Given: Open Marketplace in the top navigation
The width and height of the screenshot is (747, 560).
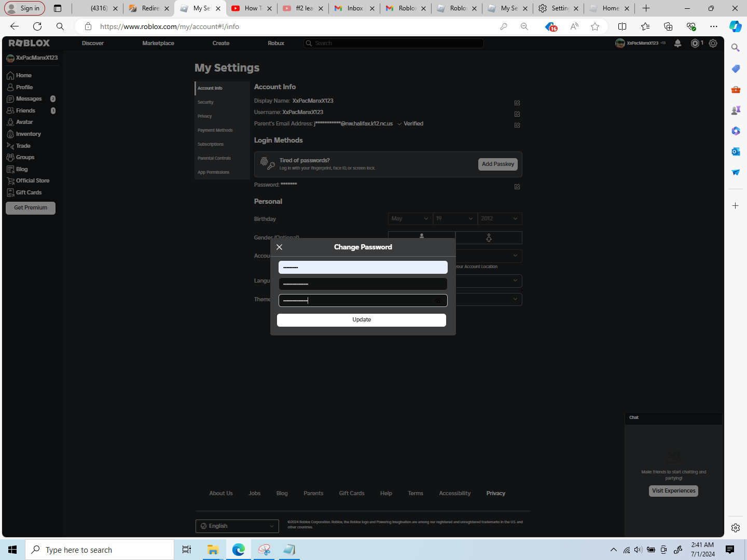Looking at the screenshot, I should click(x=158, y=44).
